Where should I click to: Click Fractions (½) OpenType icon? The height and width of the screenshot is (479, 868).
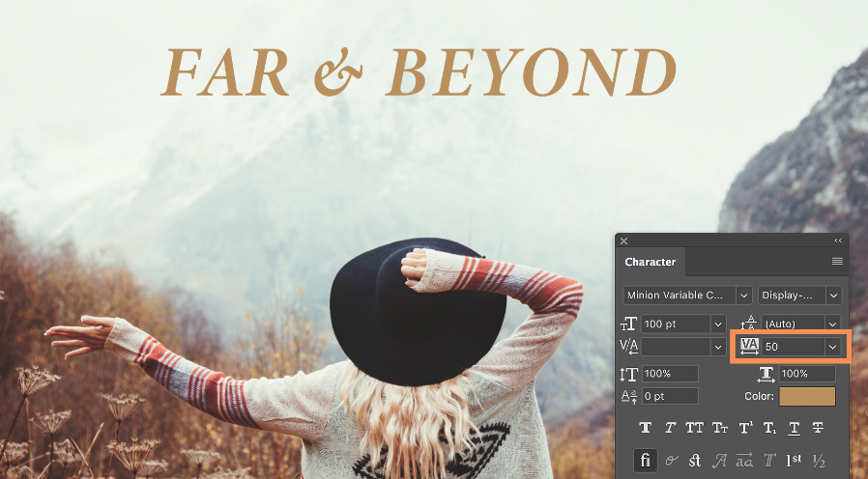click(x=819, y=461)
